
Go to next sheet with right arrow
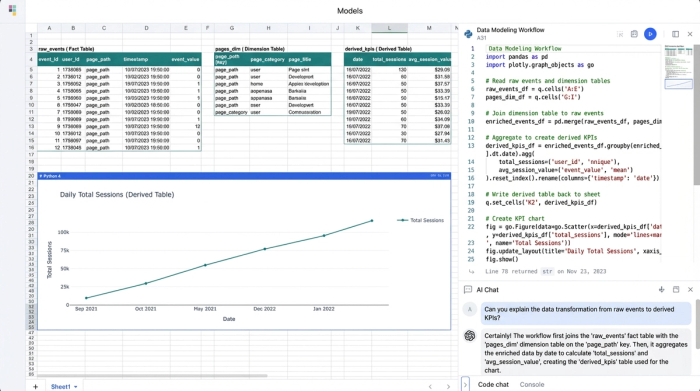448,387
